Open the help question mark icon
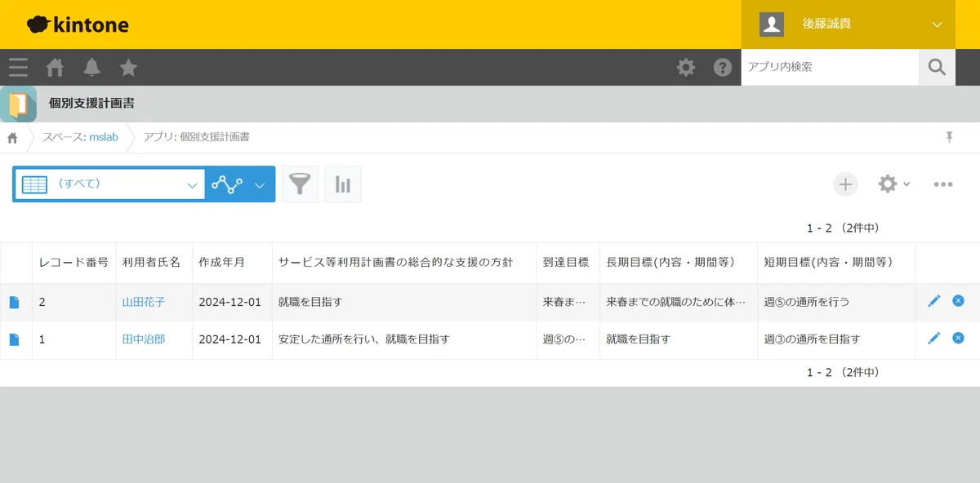The image size is (980, 483). pyautogui.click(x=723, y=67)
